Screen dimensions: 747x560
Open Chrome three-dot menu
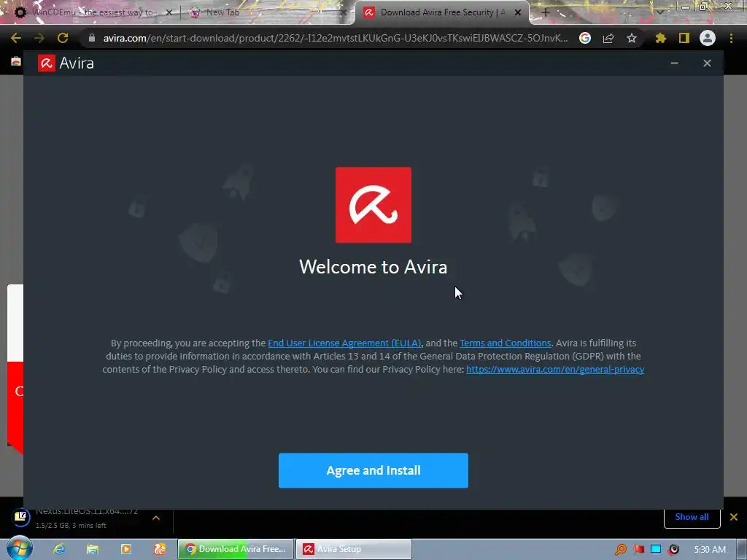tap(731, 38)
